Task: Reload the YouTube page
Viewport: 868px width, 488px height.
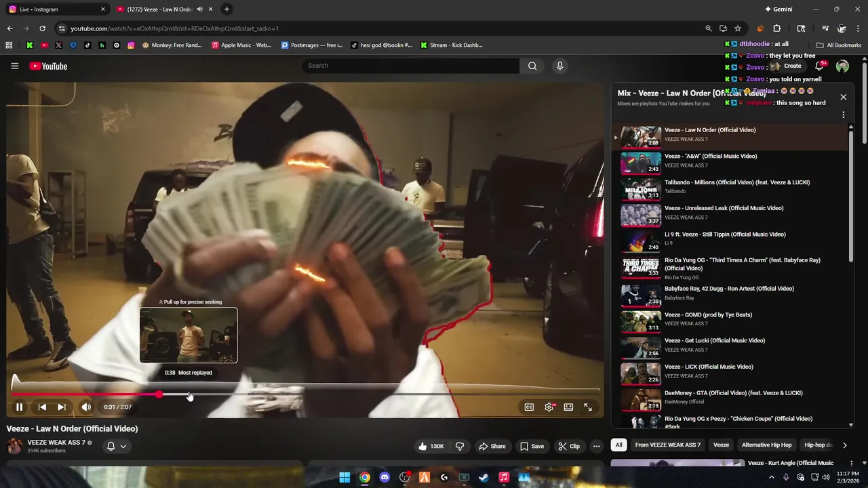Action: [x=42, y=28]
